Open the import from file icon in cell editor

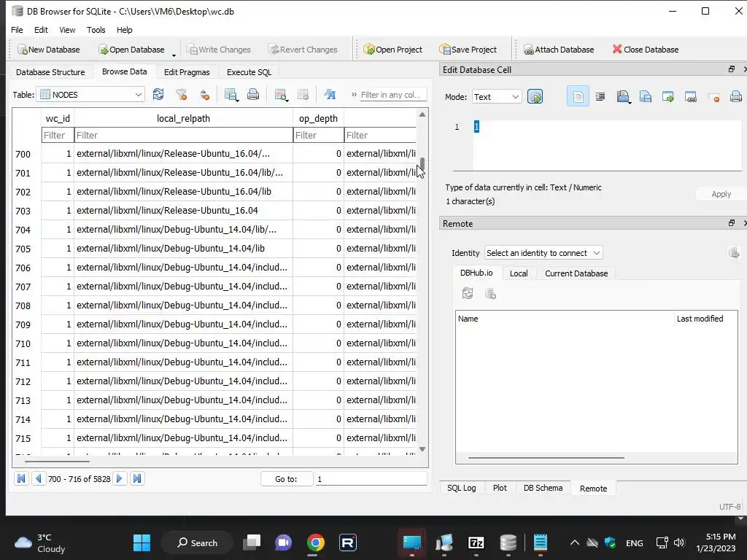coord(623,97)
